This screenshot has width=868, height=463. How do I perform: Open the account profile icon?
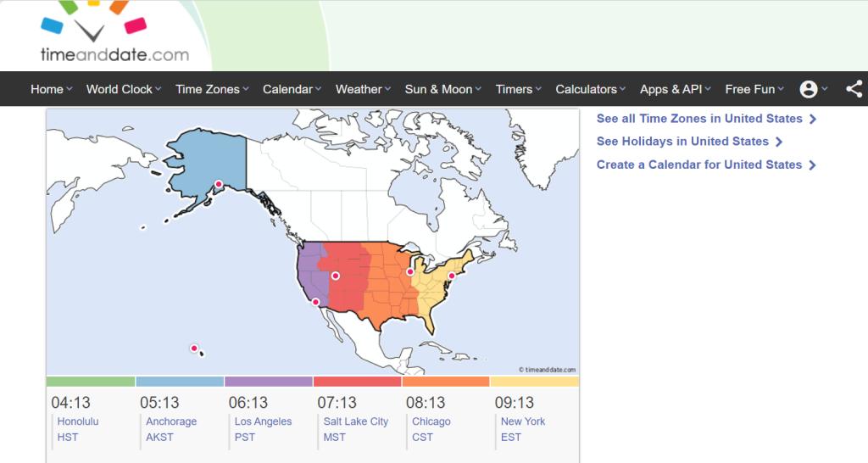click(809, 89)
